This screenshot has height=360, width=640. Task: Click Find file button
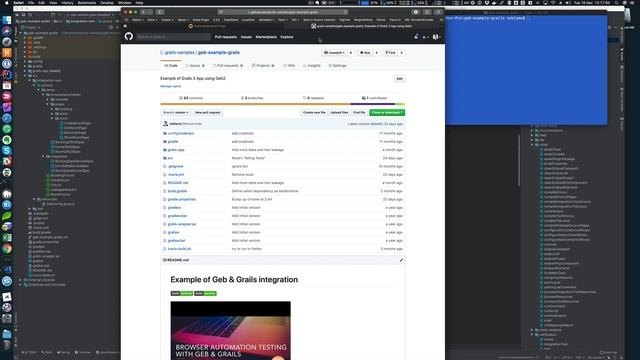(x=359, y=112)
